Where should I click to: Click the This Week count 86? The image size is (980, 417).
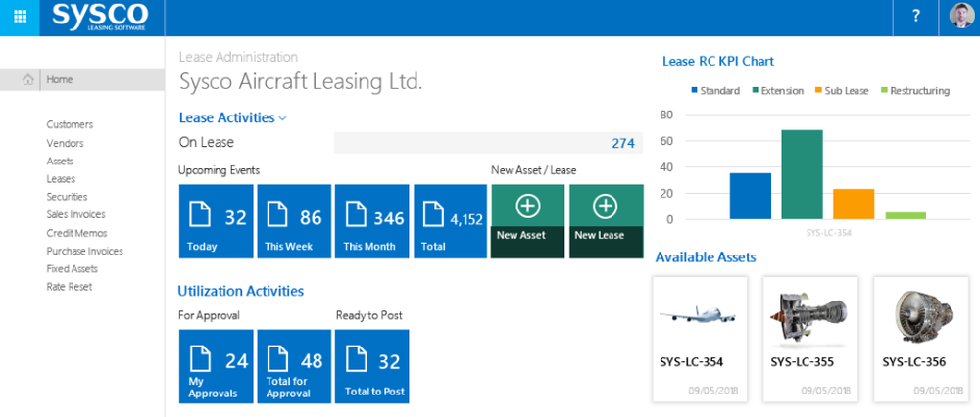[x=311, y=218]
